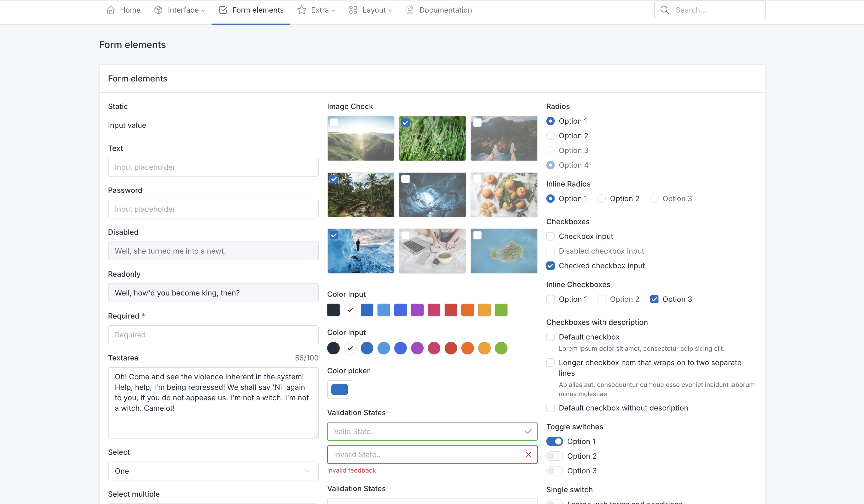Image resolution: width=864 pixels, height=504 pixels.
Task: Uncheck Inline Checkboxes Option 3
Action: [x=654, y=299]
